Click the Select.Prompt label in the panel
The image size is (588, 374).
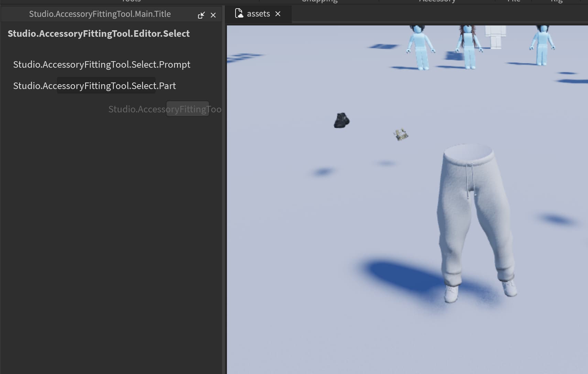coord(101,64)
